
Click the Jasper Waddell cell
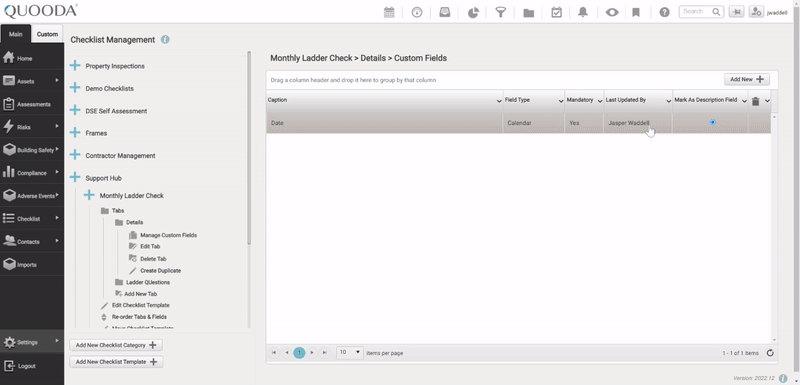(x=638, y=123)
